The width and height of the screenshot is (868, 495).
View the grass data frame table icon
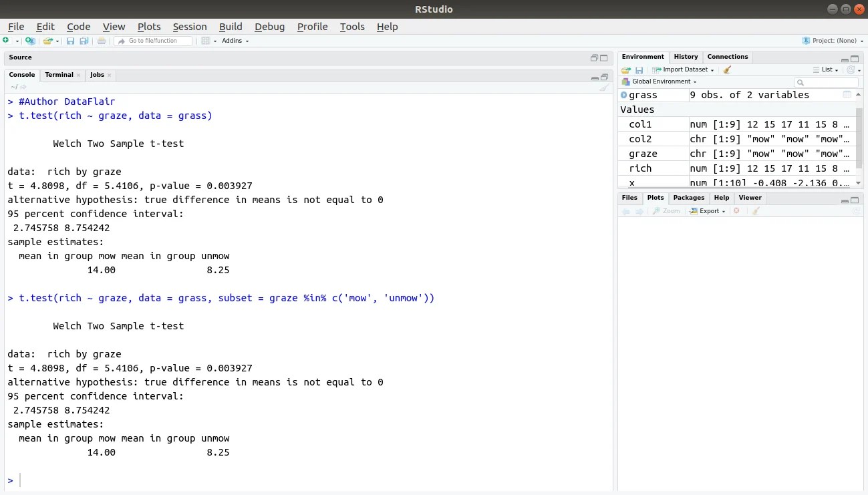(x=847, y=95)
